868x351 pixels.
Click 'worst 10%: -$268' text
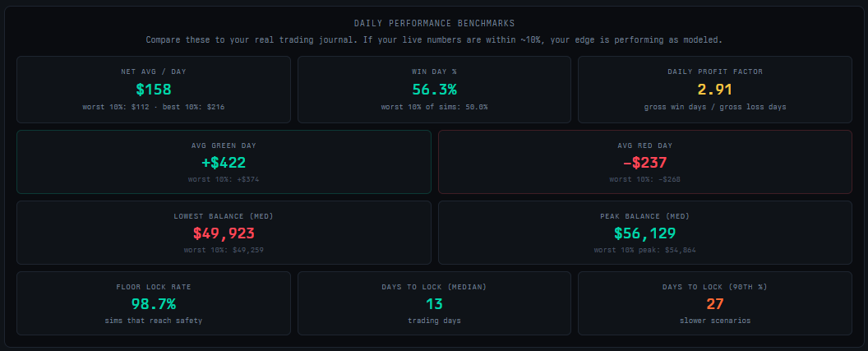tap(645, 179)
